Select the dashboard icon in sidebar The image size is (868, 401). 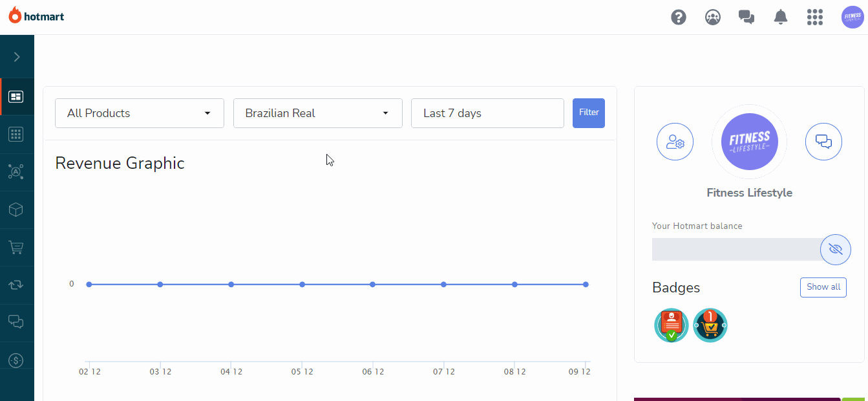tap(16, 97)
